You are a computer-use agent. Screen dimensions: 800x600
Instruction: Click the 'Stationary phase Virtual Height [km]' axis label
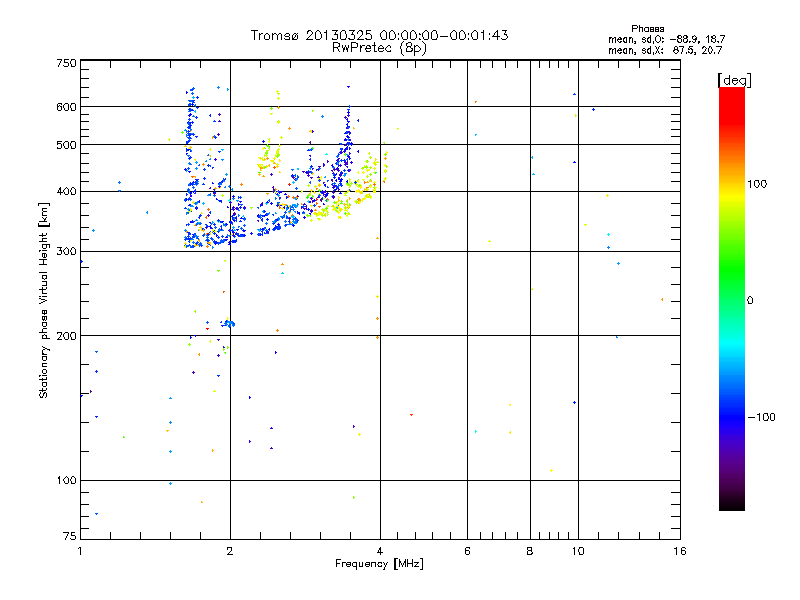click(x=44, y=300)
